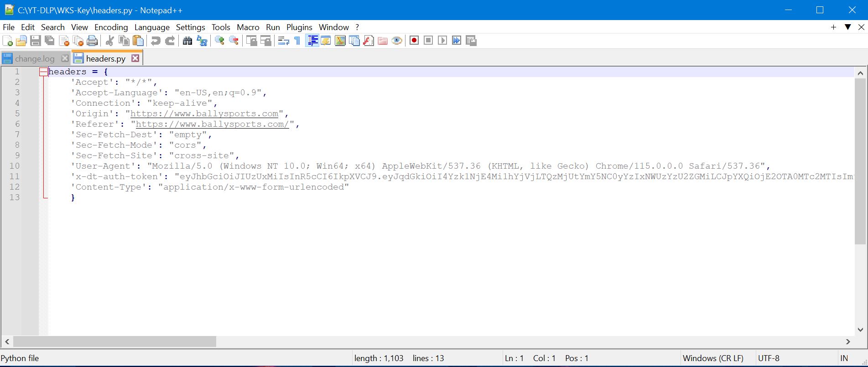Zoom in with the magnifier plus icon
Image resolution: width=868 pixels, height=367 pixels.
tap(219, 41)
